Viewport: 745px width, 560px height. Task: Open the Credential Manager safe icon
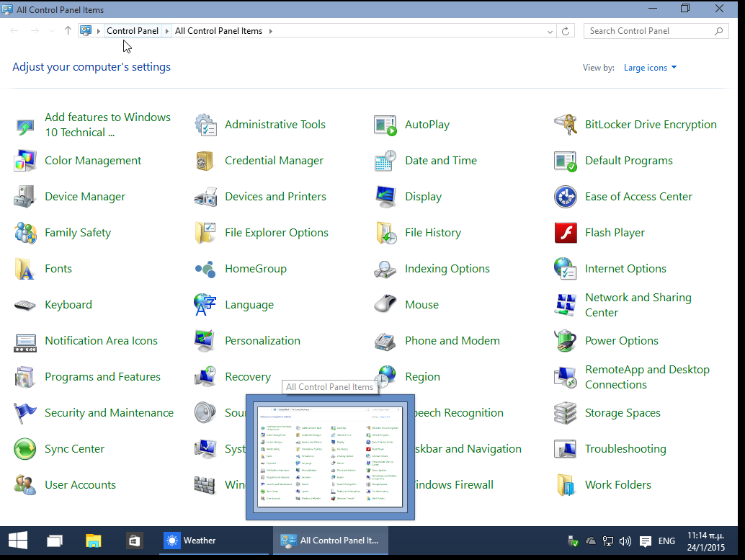(205, 161)
